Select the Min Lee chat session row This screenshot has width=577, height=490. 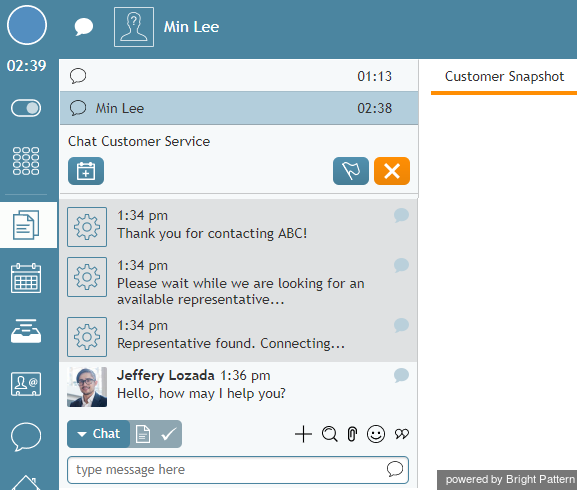pyautogui.click(x=239, y=108)
